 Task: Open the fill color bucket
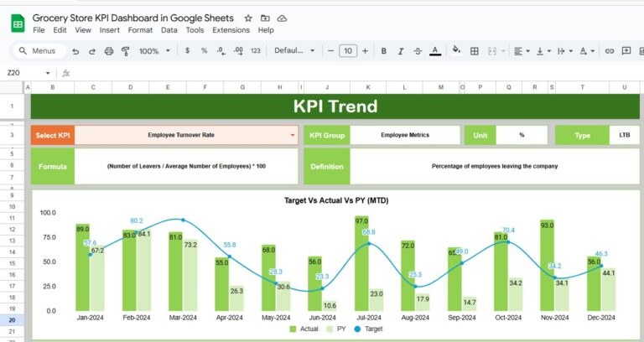tap(456, 50)
